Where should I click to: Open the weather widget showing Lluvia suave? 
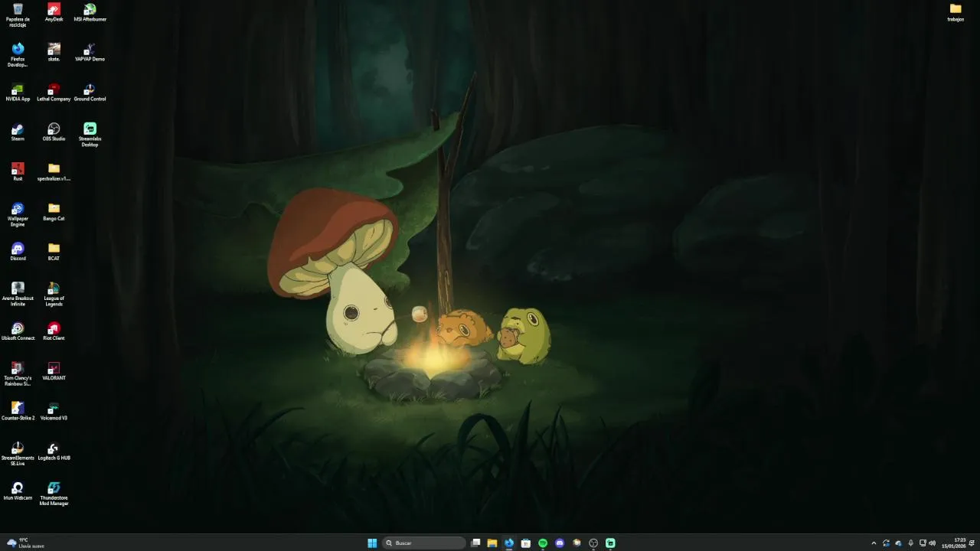(x=26, y=543)
